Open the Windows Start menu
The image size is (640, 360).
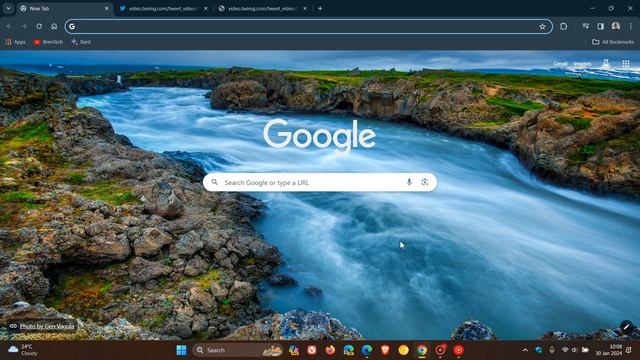tap(182, 350)
